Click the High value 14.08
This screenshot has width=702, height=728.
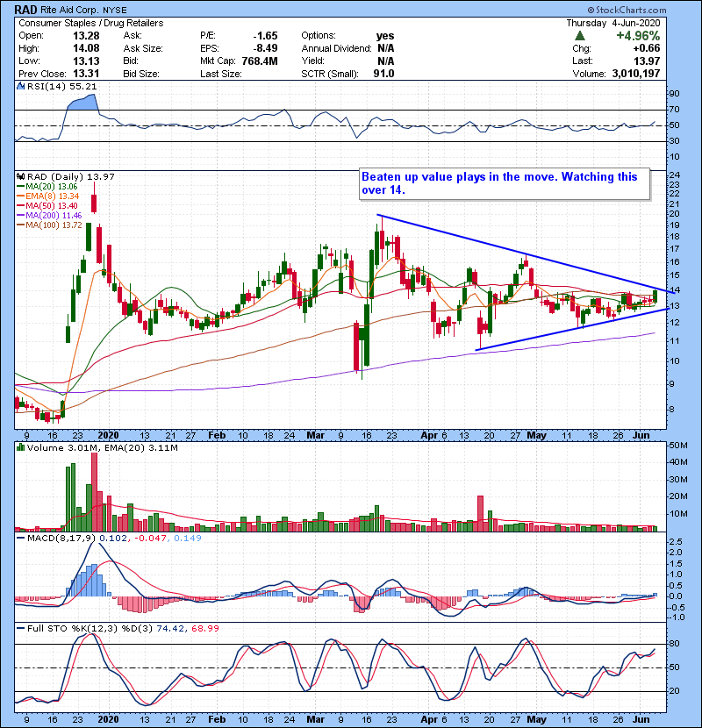click(x=86, y=48)
